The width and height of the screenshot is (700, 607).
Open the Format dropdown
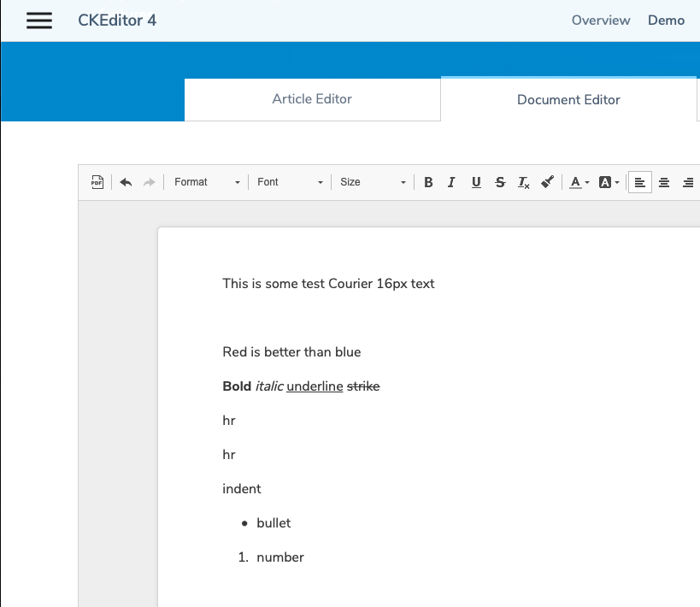pyautogui.click(x=207, y=182)
